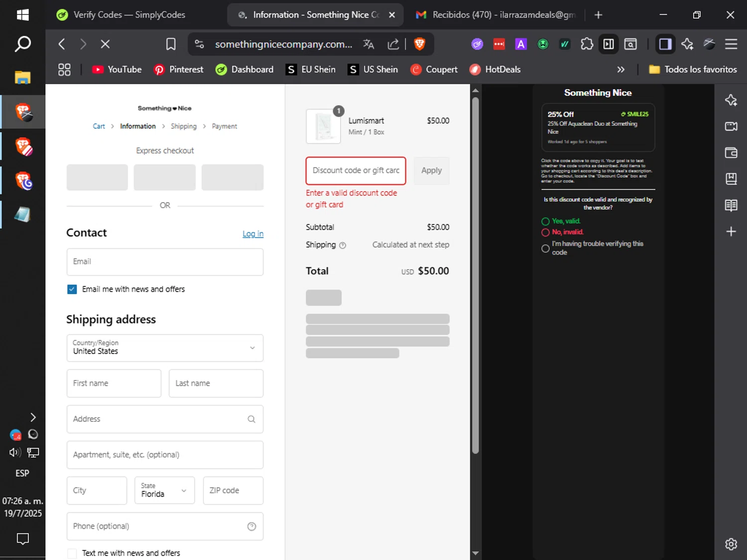Open Todos los favoritos folder
This screenshot has width=747, height=560.
(693, 70)
